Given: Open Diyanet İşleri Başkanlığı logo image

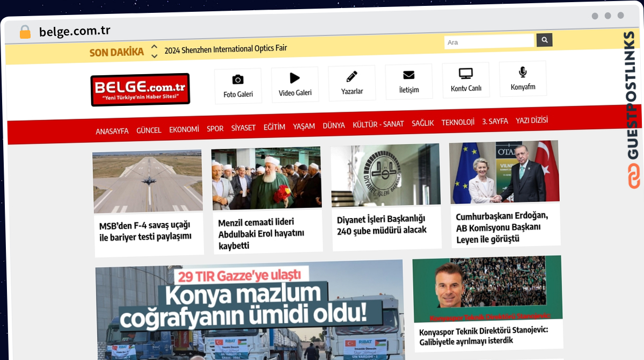Looking at the screenshot, I should coord(386,176).
